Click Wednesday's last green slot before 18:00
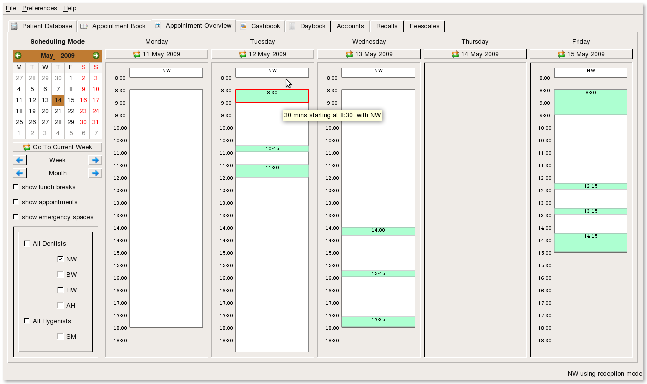647x384 pixels. coord(378,322)
